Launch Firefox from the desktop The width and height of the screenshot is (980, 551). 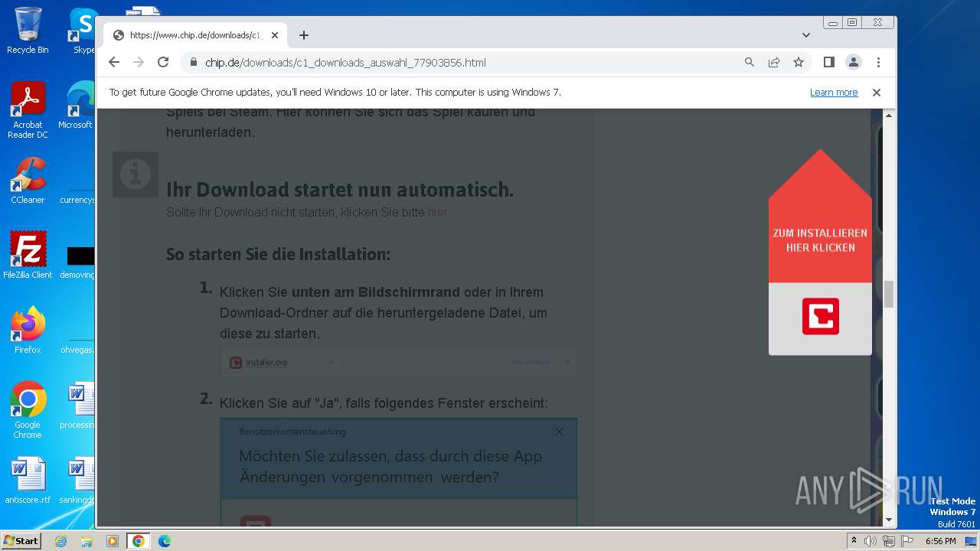tap(28, 330)
